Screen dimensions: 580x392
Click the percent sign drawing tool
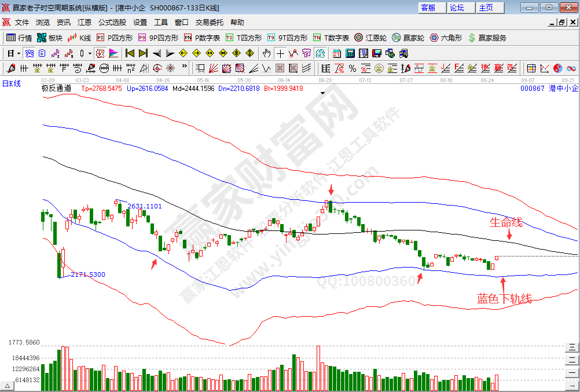coord(353,68)
